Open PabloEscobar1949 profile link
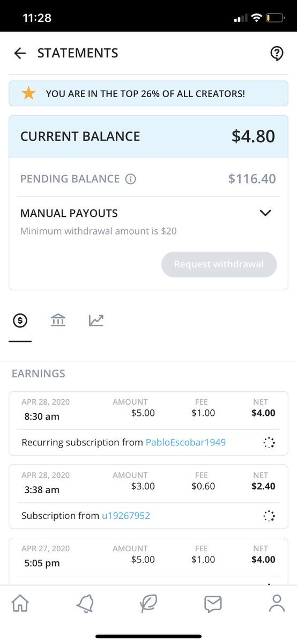This screenshot has width=297, height=644. 185,443
